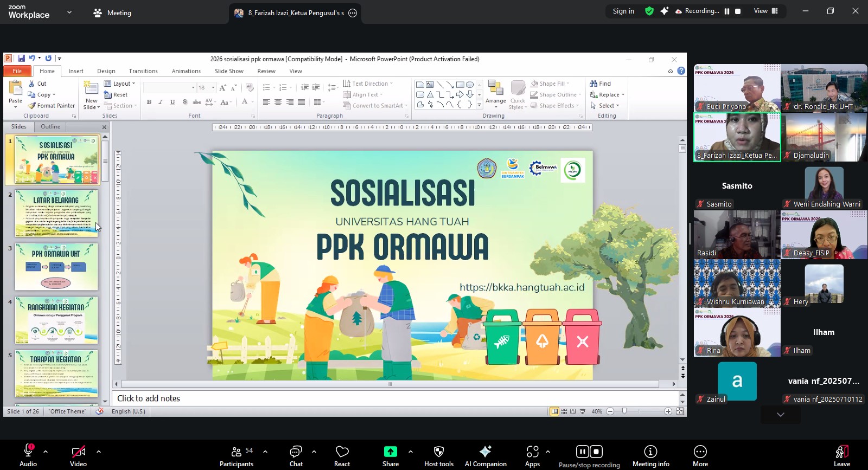868x470 pixels.
Task: Open the Zoom Apps icon
Action: pos(532,452)
